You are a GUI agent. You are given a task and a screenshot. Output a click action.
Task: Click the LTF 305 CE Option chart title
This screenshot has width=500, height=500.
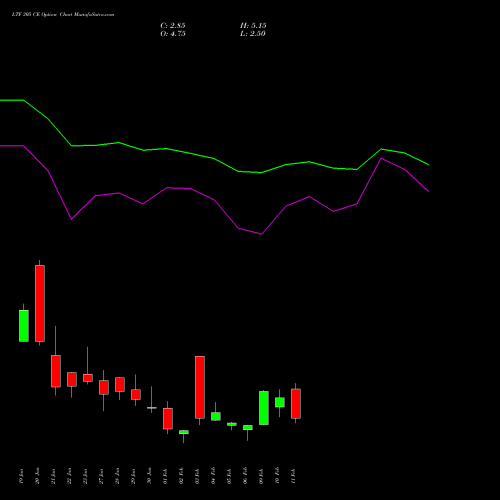[63, 15]
